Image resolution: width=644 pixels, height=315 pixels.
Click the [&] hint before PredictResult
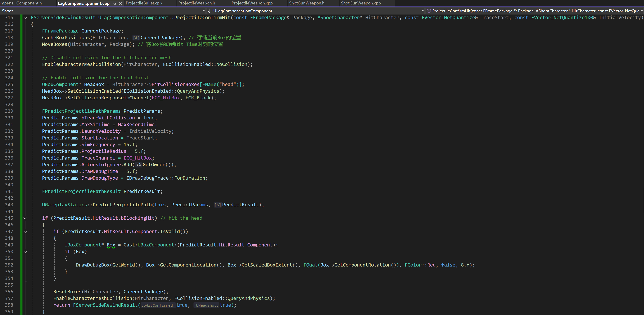(218, 205)
